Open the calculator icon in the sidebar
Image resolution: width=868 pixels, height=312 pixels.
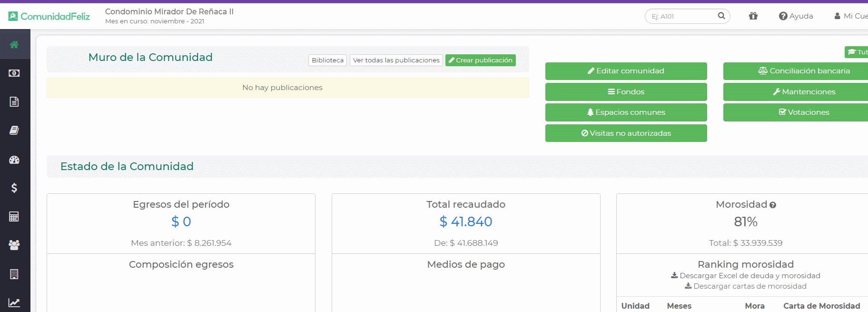(x=14, y=217)
